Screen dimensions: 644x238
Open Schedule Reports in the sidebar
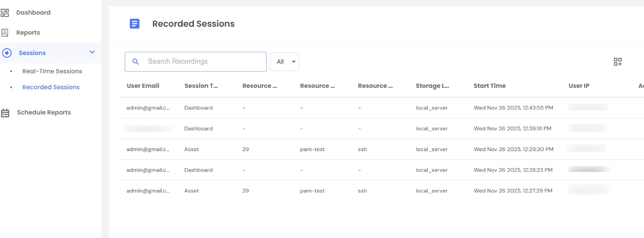(x=44, y=112)
